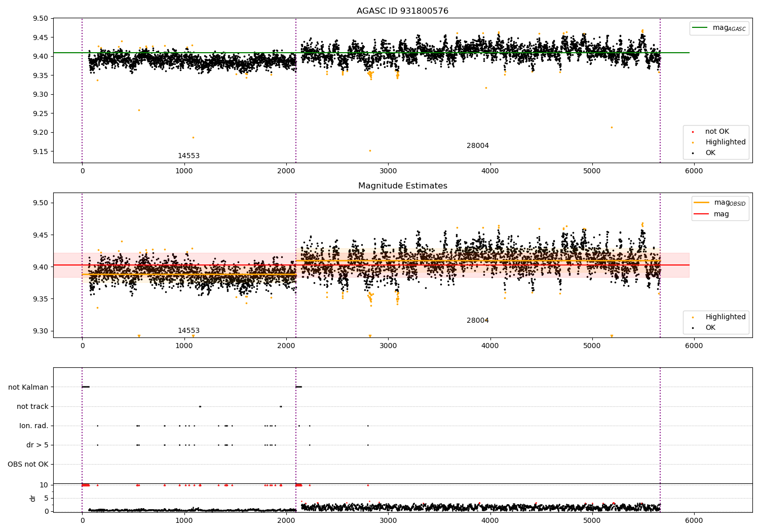Click 'OK' legend entry in middle plot
Screen dimensions: 760x532
(x=704, y=328)
